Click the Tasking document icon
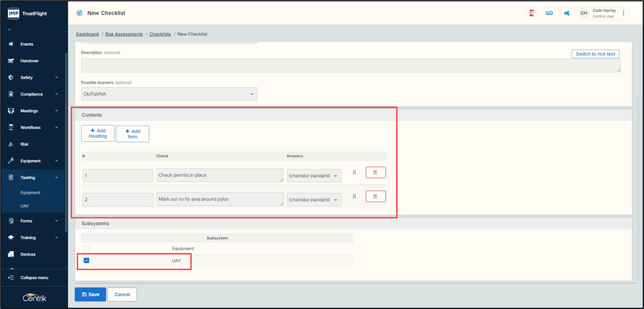Viewport: 644px width, 309px height. 11,178
